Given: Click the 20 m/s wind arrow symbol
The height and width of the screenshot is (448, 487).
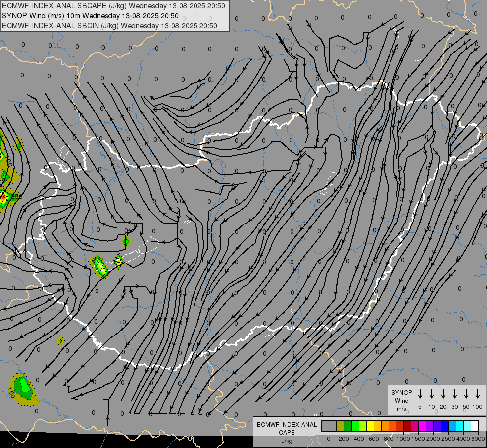Looking at the screenshot, I should pyautogui.click(x=443, y=394).
